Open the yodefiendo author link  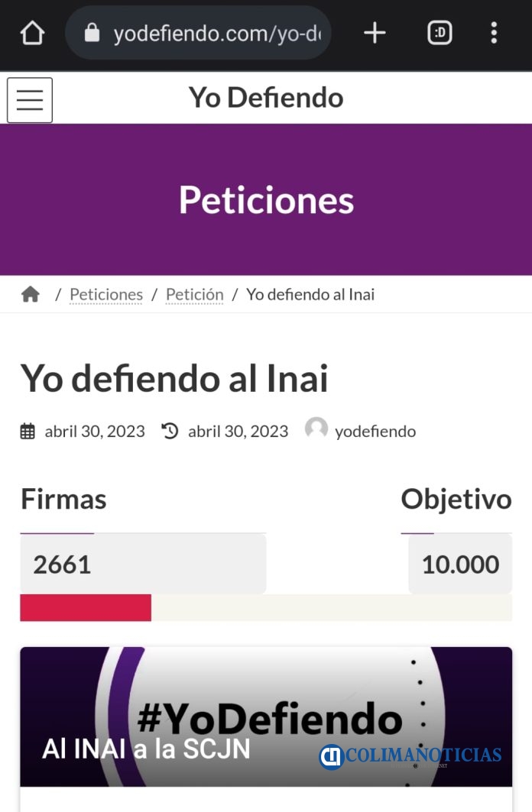coord(375,432)
